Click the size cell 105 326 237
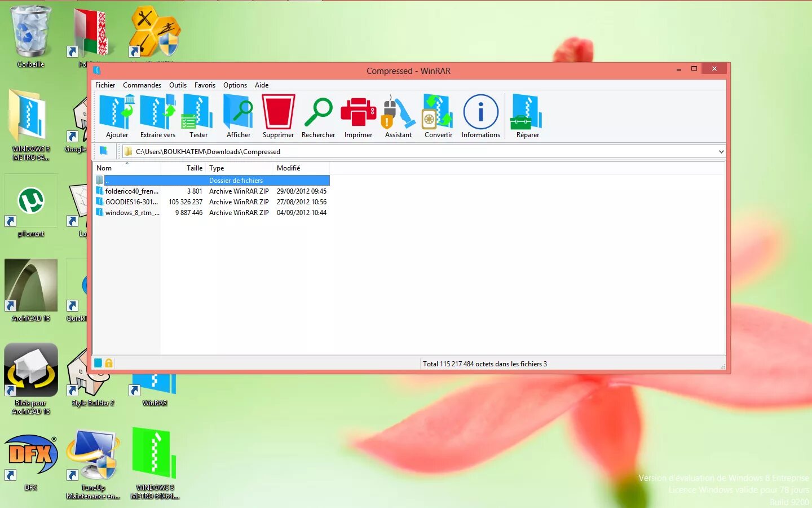 click(x=185, y=202)
